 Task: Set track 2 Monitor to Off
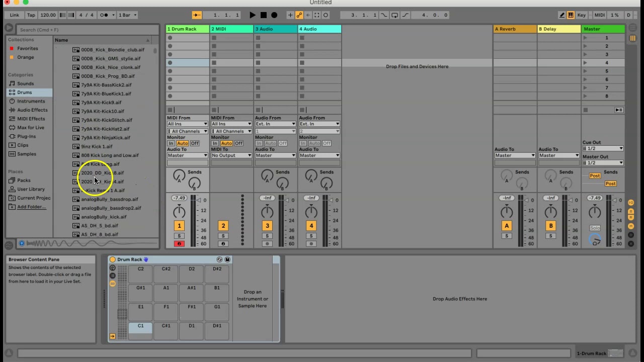tap(238, 144)
